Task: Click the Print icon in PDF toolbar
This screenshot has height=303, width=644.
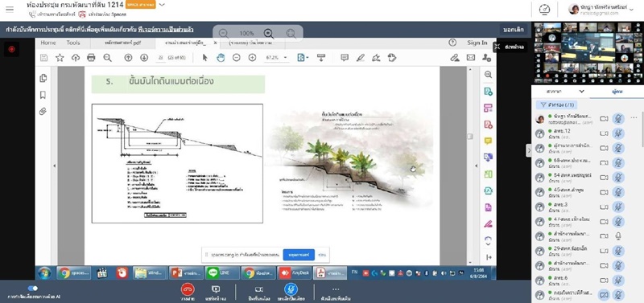Action: click(91, 58)
